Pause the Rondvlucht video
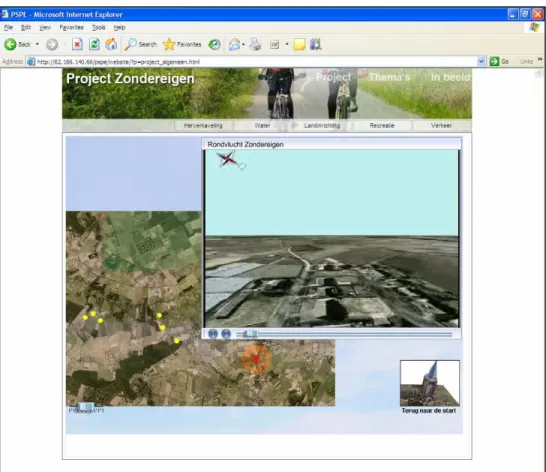546x472 pixels. point(213,334)
